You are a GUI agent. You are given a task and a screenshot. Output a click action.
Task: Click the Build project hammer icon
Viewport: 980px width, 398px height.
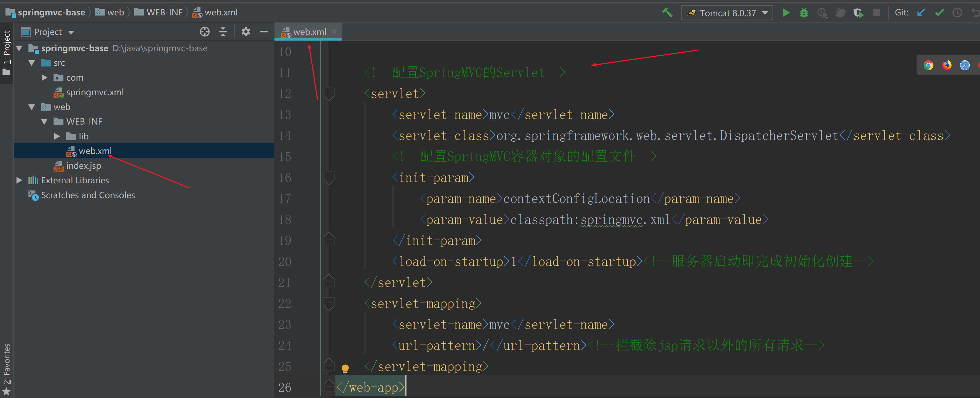pos(667,13)
